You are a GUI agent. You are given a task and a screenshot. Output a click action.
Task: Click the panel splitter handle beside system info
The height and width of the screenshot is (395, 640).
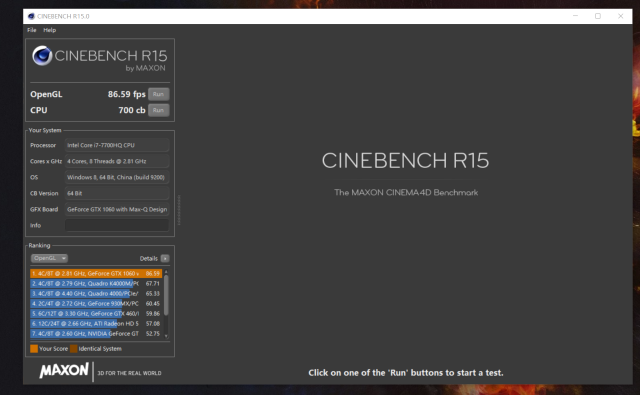(x=179, y=210)
